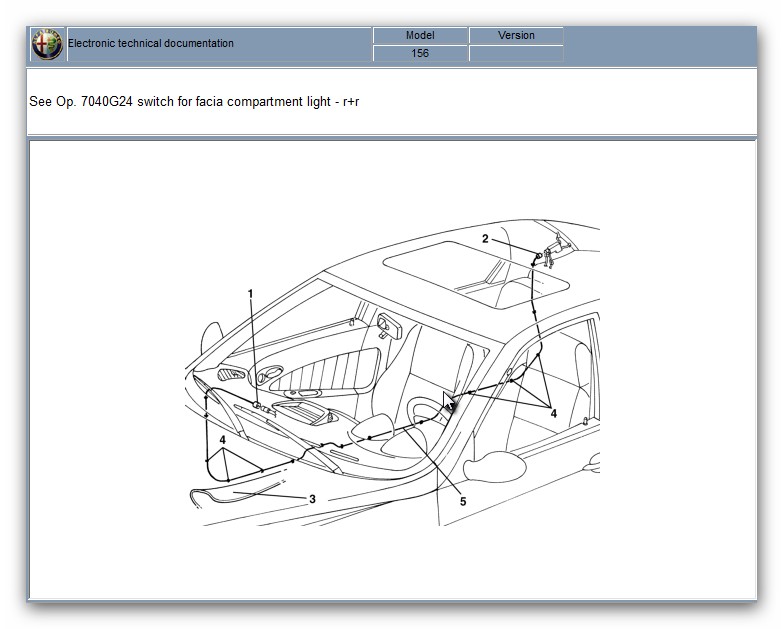This screenshot has height=629, width=783.
Task: Click the right callout 4 by the door pillar
Action: [x=552, y=411]
